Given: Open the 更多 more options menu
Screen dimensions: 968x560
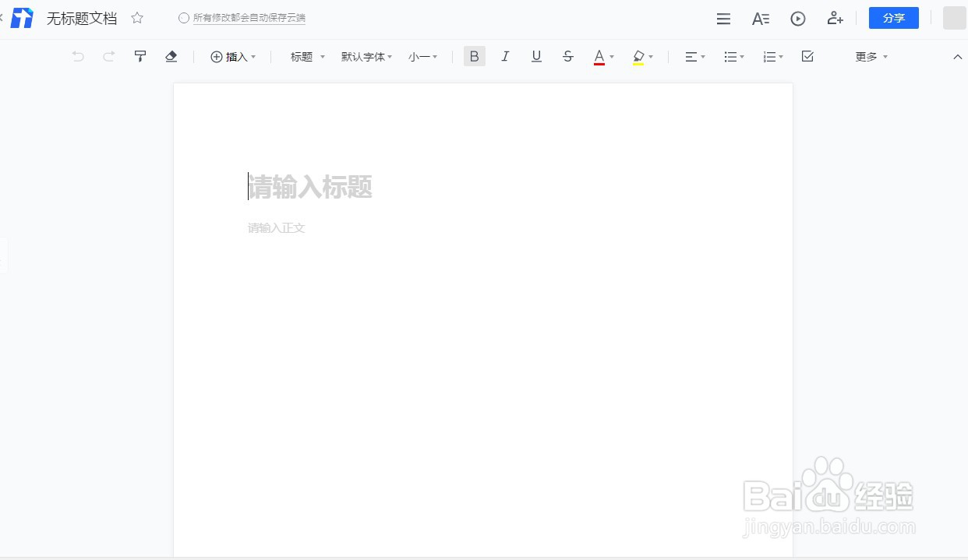Looking at the screenshot, I should click(871, 57).
